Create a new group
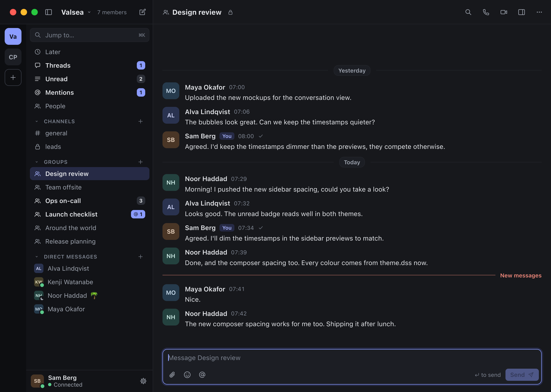 click(x=141, y=162)
